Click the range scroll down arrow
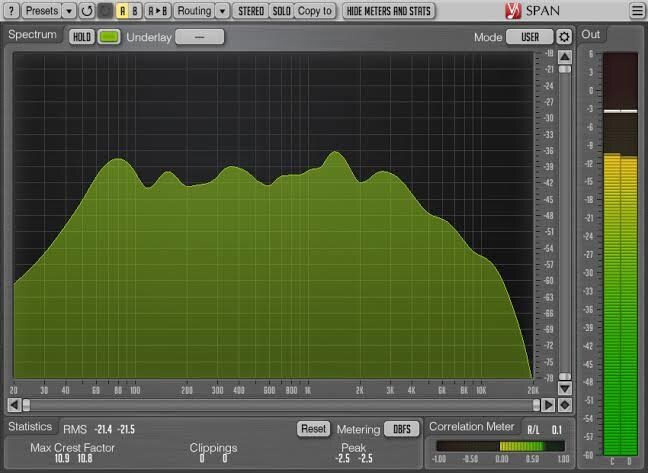This screenshot has height=473, width=648. 565,388
